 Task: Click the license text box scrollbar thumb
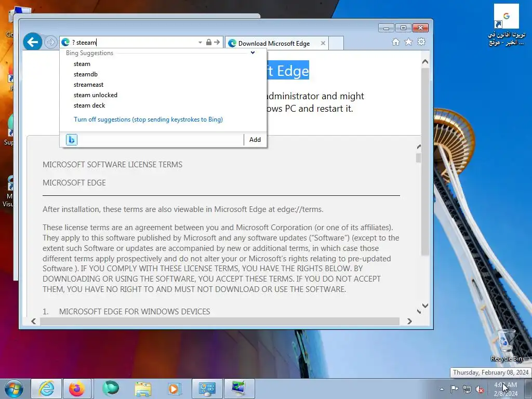click(x=418, y=158)
